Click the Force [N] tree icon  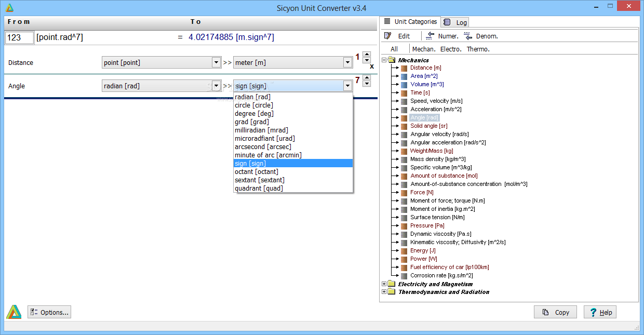click(x=404, y=192)
